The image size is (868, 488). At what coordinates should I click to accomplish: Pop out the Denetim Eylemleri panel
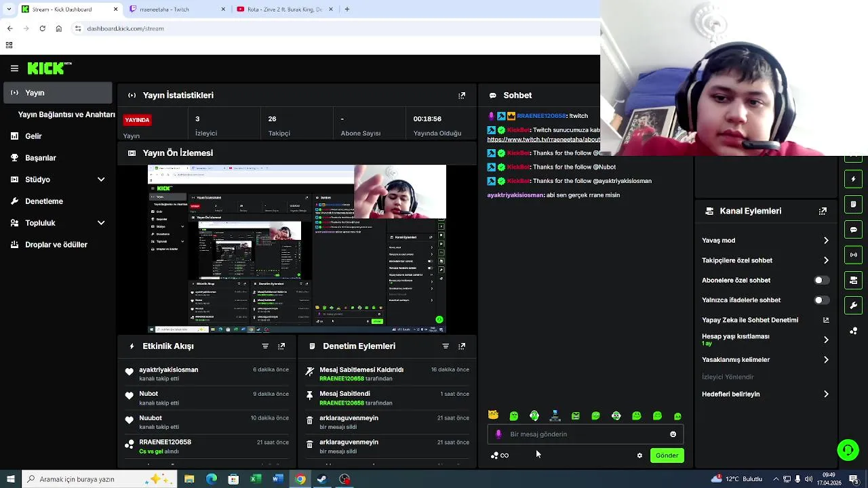(x=462, y=346)
